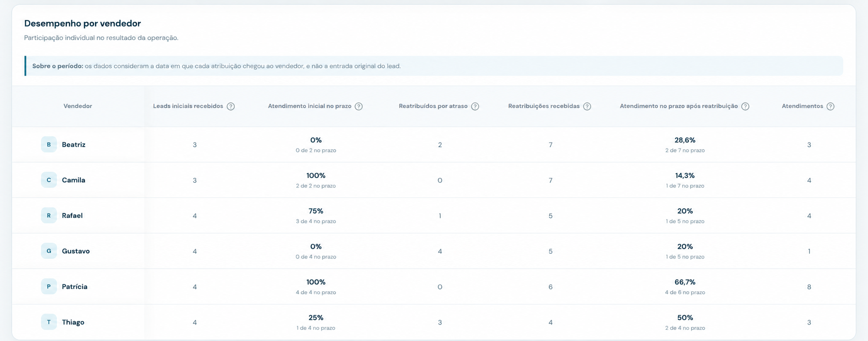Click '0 de 4 no prazo' under Gustavo
The width and height of the screenshot is (868, 341).
(316, 257)
